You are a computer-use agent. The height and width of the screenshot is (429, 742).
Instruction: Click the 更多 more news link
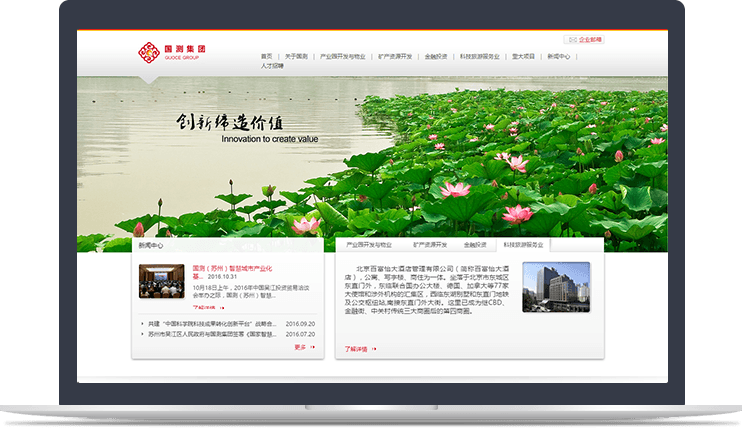(x=300, y=347)
